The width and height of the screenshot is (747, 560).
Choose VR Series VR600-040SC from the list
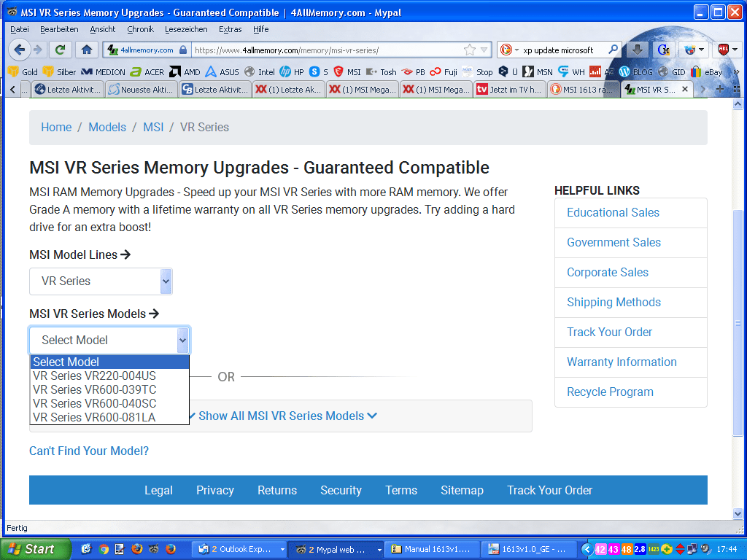[x=110, y=403]
